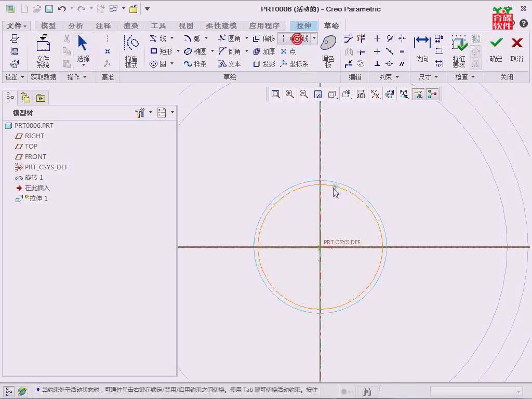Save the model with the floppy icon
The width and height of the screenshot is (532, 399).
coord(49,9)
